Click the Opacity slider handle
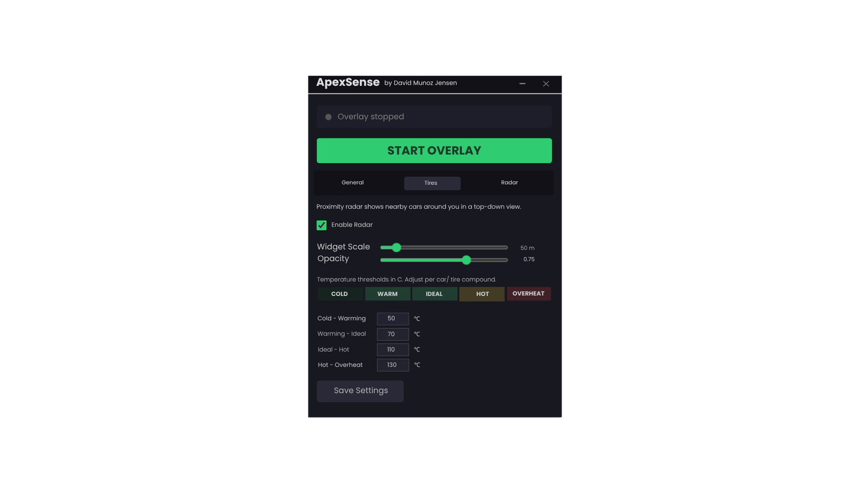Image resolution: width=868 pixels, height=488 pixels. pos(466,260)
